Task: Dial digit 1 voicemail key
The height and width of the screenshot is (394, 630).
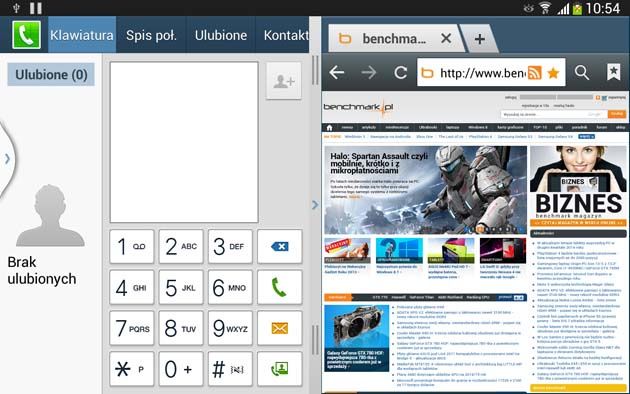Action: (x=132, y=246)
